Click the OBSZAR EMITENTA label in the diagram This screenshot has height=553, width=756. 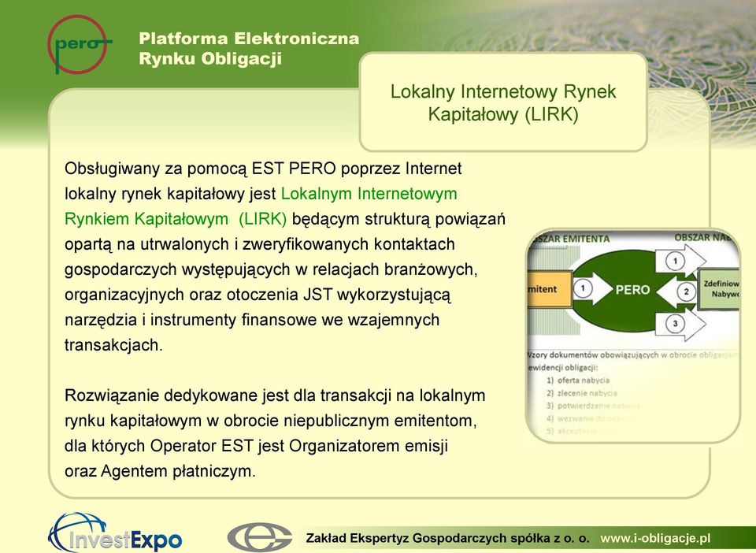570,239
